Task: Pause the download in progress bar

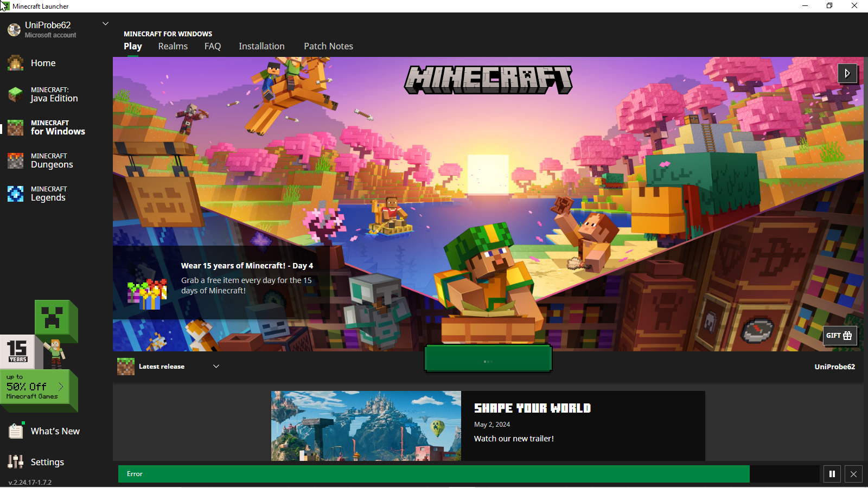Action: click(x=832, y=474)
